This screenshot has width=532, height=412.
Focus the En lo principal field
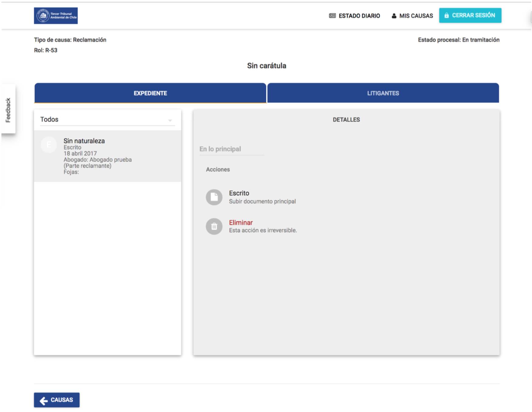pos(231,149)
